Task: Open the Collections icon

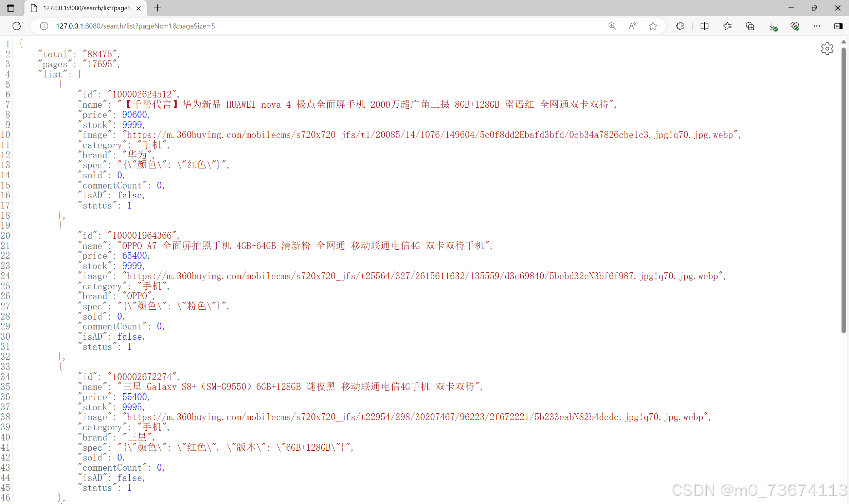Action: [x=750, y=26]
